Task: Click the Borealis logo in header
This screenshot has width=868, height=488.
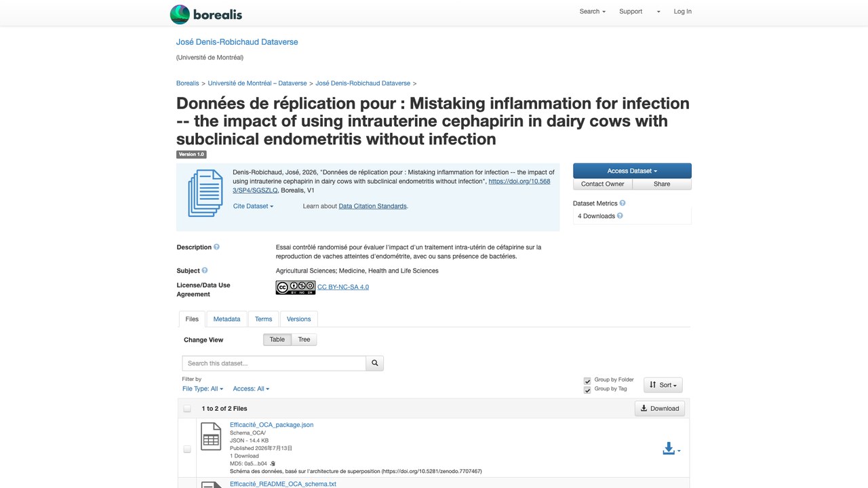Action: tap(206, 14)
